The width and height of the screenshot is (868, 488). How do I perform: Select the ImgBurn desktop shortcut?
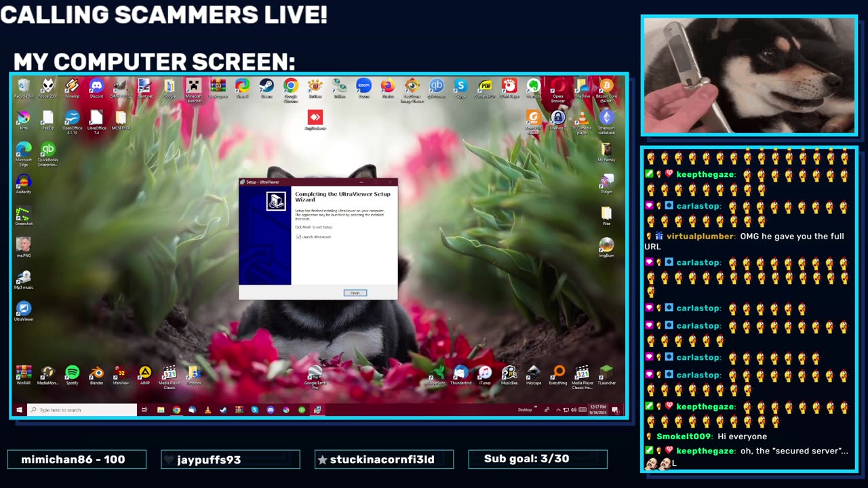pyautogui.click(x=606, y=248)
